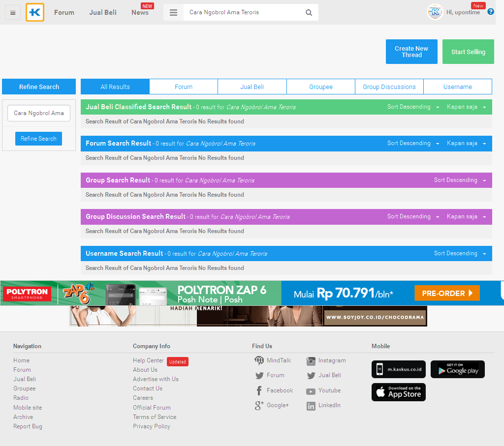
Task: Open News in top navigation
Action: click(140, 12)
